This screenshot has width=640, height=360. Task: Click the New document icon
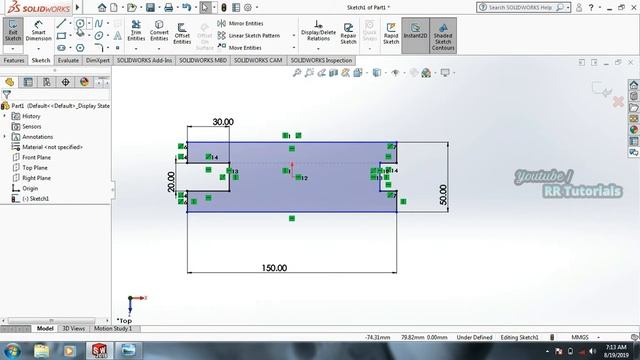point(114,7)
